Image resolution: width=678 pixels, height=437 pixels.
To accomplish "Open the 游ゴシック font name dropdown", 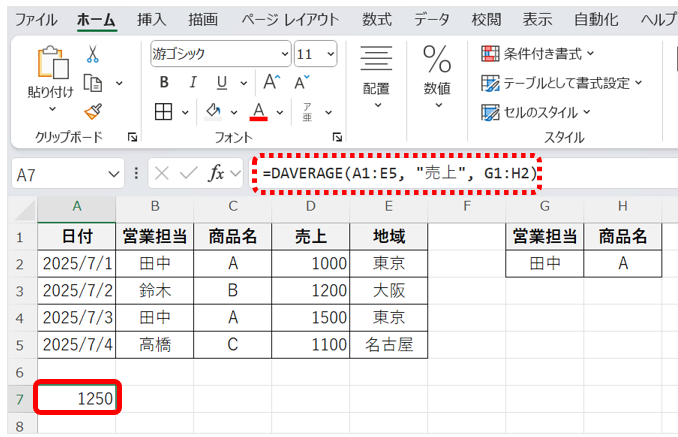I will click(285, 54).
